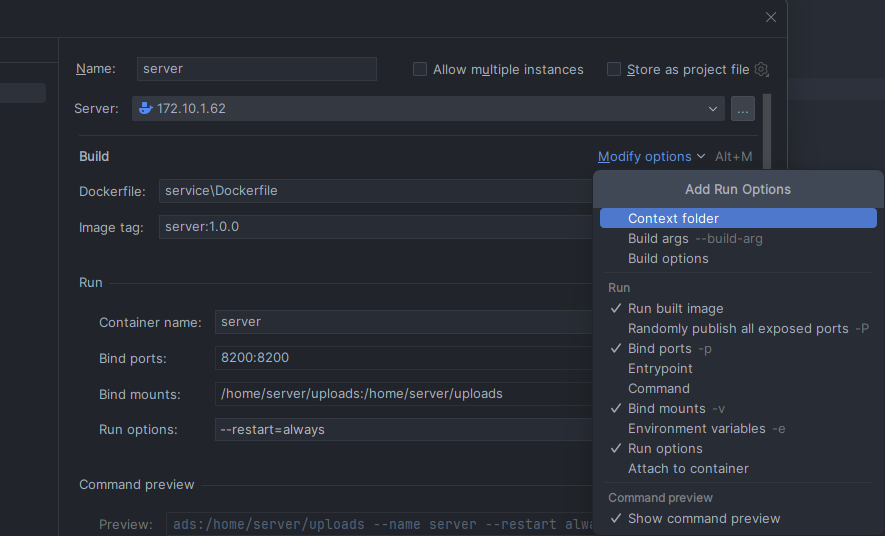Image resolution: width=885 pixels, height=536 pixels.
Task: Click chevron next to Modify options
Action: click(701, 156)
